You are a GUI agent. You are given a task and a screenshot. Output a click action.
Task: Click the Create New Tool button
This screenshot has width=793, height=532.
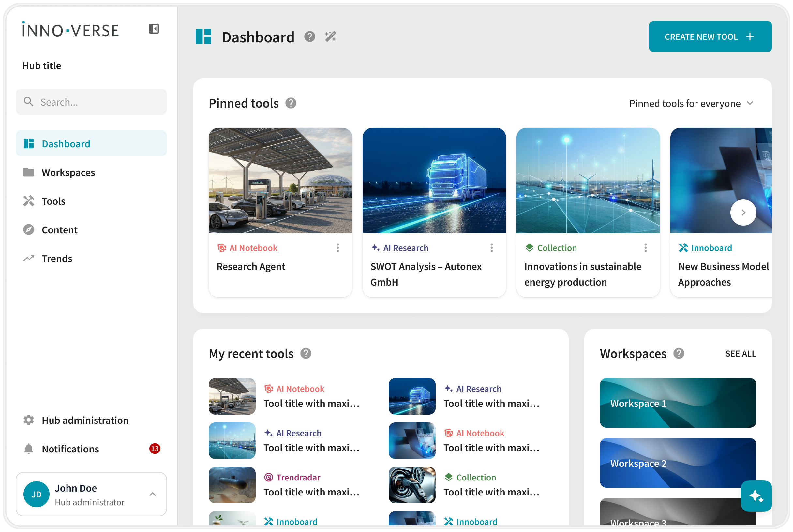click(x=710, y=37)
